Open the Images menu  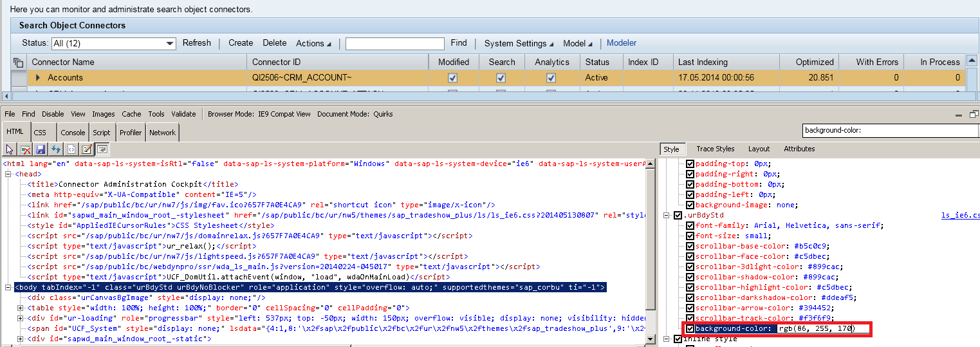tap(104, 114)
